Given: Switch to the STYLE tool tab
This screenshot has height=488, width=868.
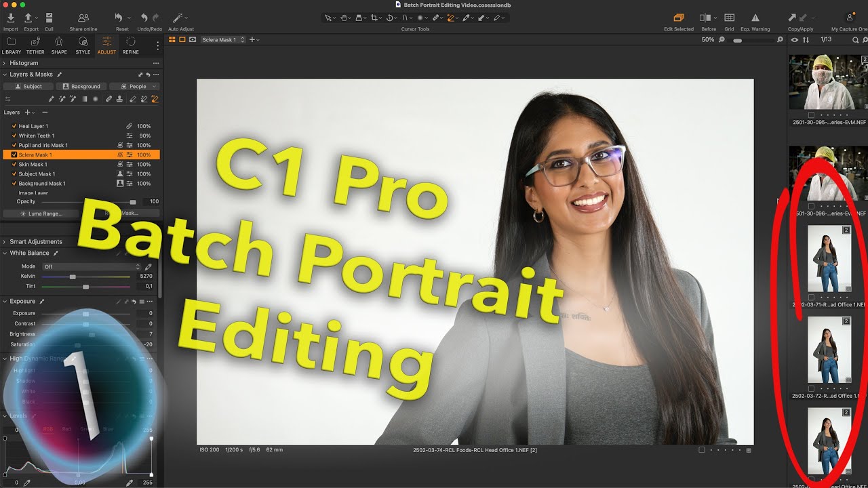Looking at the screenshot, I should (83, 45).
